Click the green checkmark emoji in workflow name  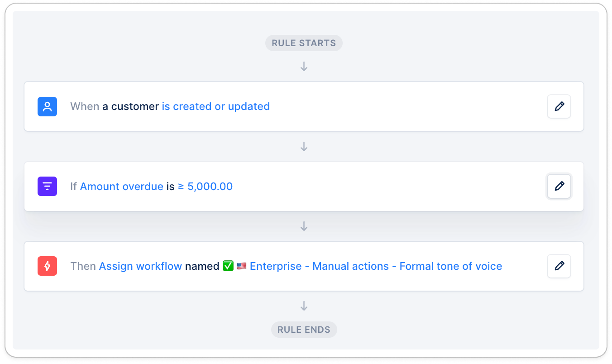point(228,266)
